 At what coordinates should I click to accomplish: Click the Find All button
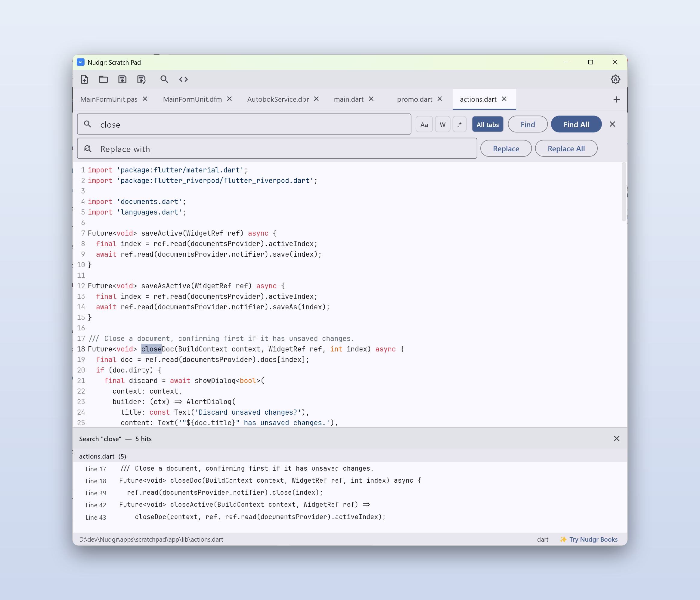point(576,124)
